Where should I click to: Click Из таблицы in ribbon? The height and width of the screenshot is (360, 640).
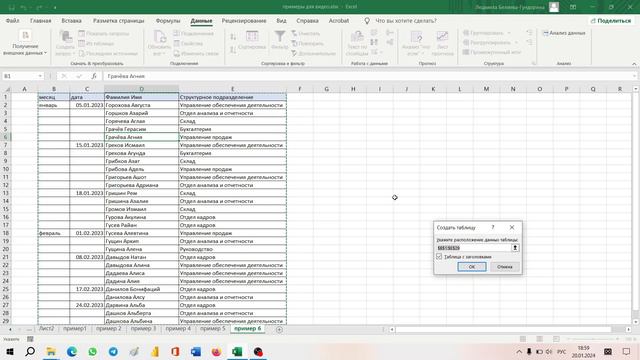[96, 43]
